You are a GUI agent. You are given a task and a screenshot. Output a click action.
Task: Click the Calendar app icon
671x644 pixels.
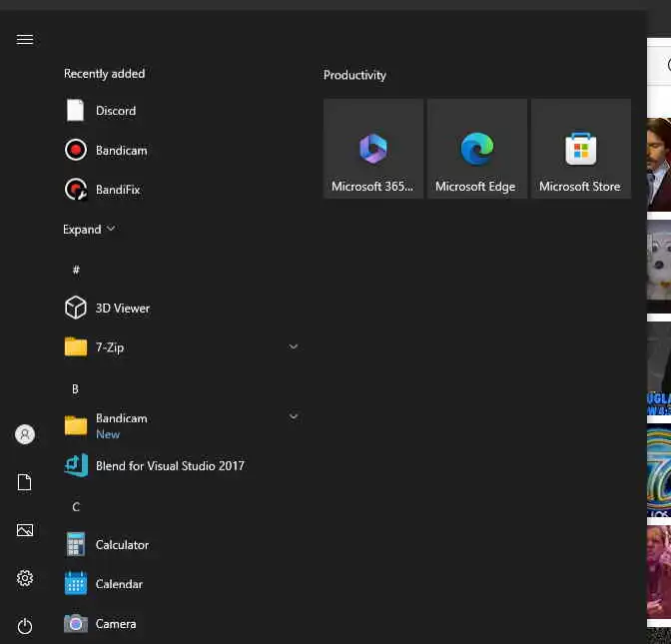coord(76,583)
